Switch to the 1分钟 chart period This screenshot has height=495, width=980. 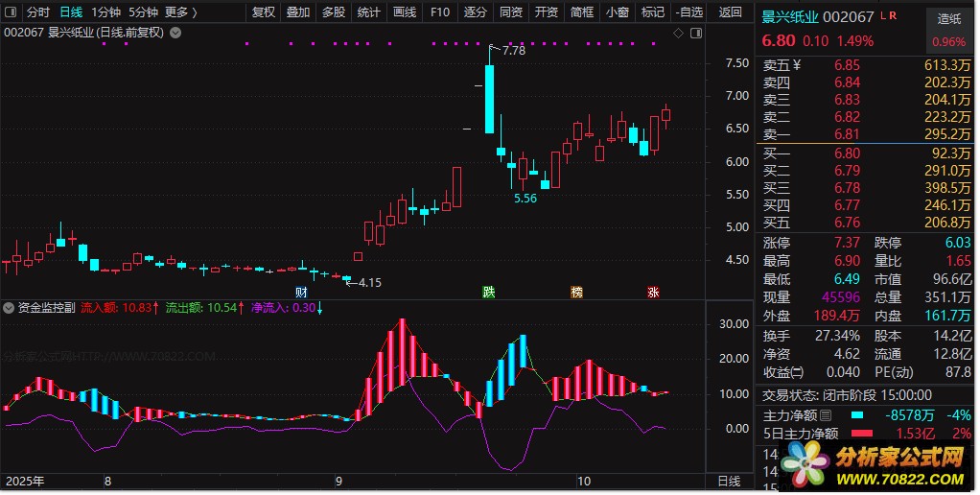(105, 12)
